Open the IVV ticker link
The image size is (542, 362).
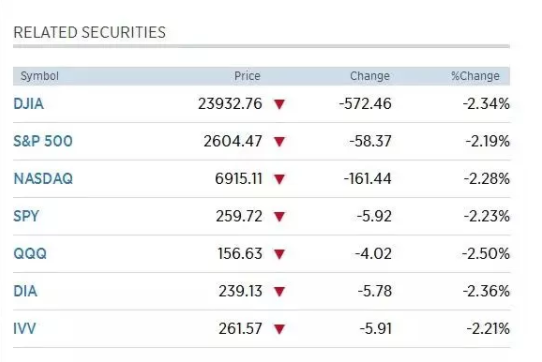(25, 328)
